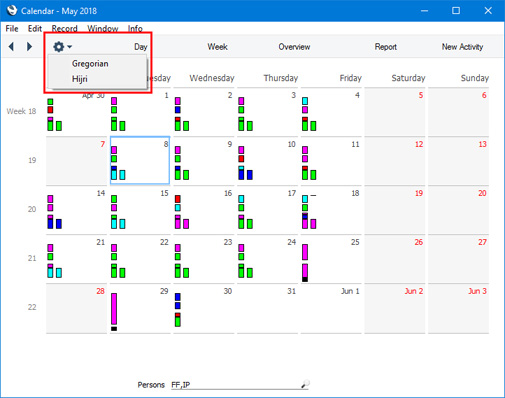505x398 pixels.
Task: Click the Sunday column header
Action: [x=475, y=78]
